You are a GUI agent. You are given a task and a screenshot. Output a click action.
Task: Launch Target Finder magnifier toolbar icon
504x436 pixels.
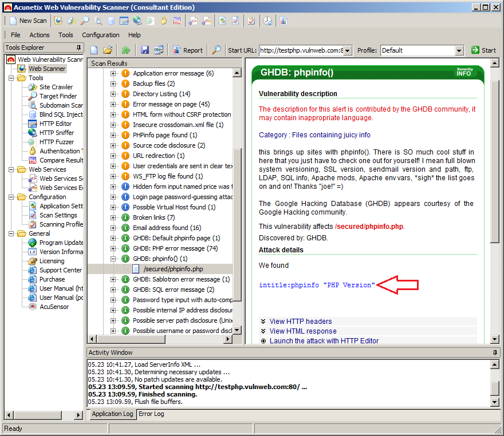(x=85, y=21)
